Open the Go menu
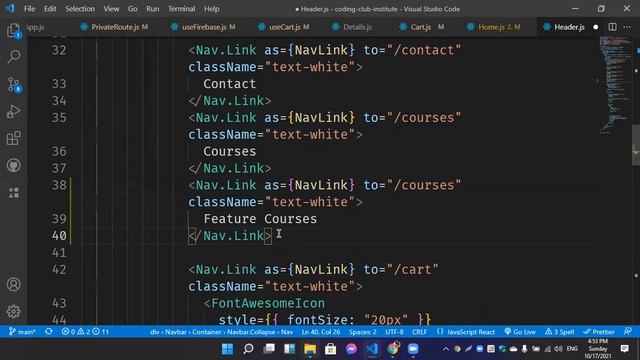640x360 pixels. [x=133, y=9]
